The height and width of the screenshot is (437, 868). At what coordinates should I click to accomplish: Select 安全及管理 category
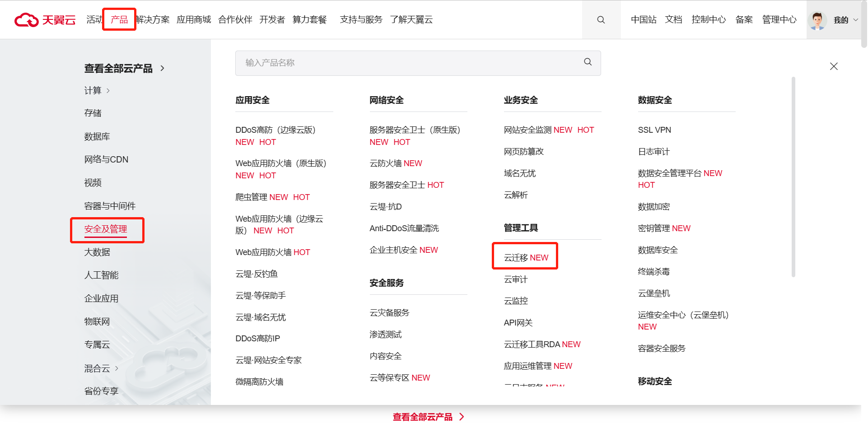tap(106, 229)
